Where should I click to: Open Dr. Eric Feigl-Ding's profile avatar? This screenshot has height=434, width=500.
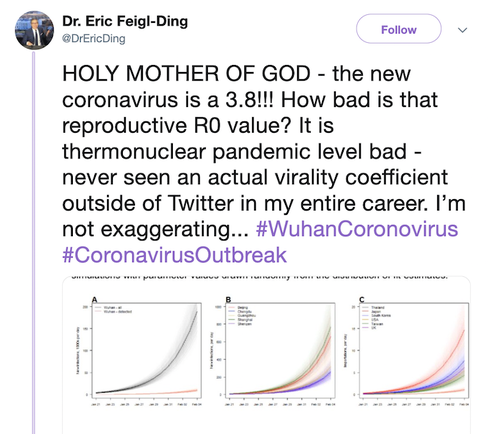34,30
